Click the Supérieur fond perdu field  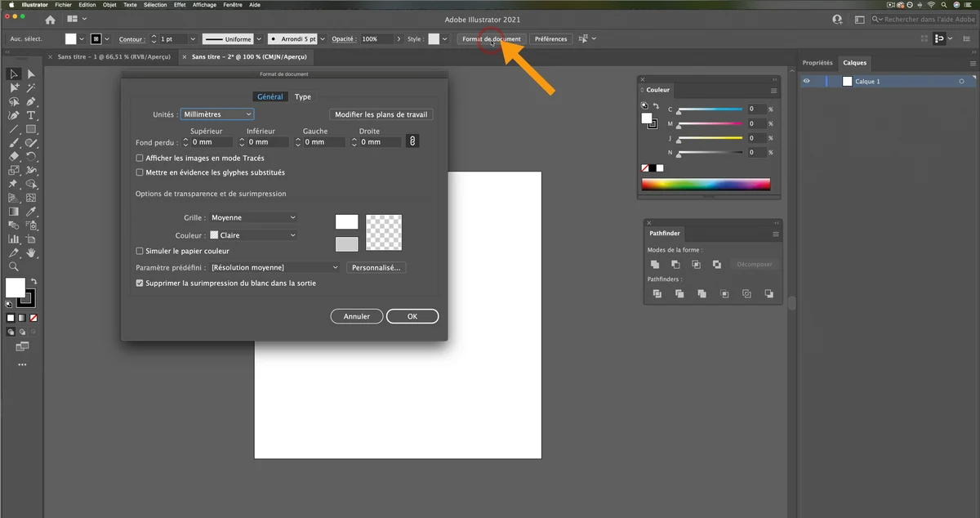[x=213, y=141]
